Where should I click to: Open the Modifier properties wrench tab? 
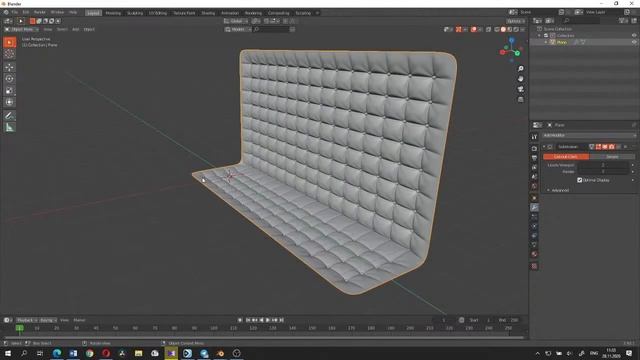tap(534, 208)
